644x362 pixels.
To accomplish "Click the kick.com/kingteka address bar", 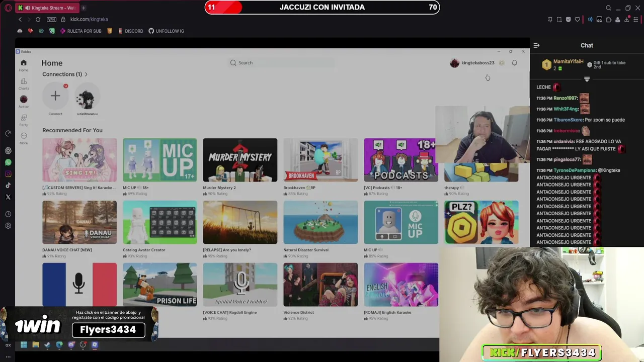I will click(89, 19).
